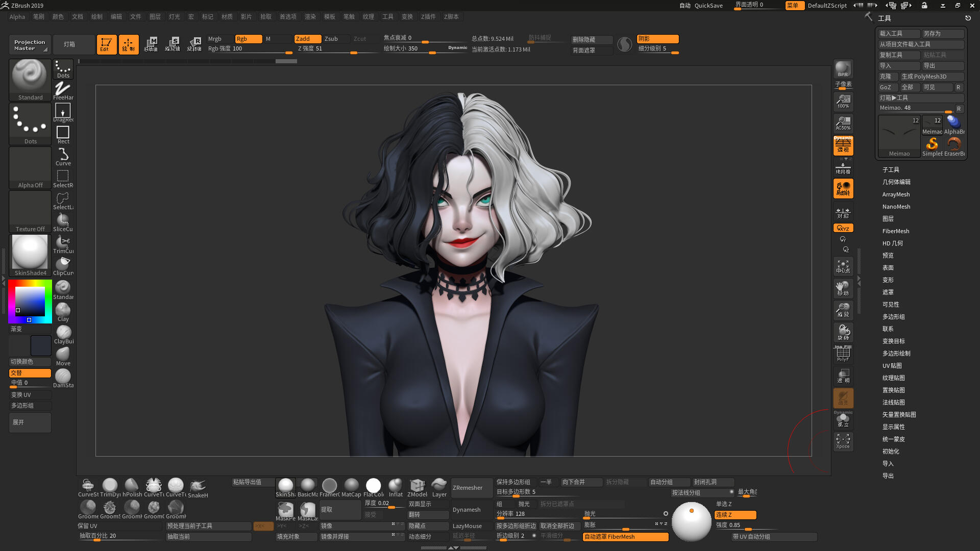Choose the TrimDynamic brush
The image size is (980, 551).
click(110, 488)
